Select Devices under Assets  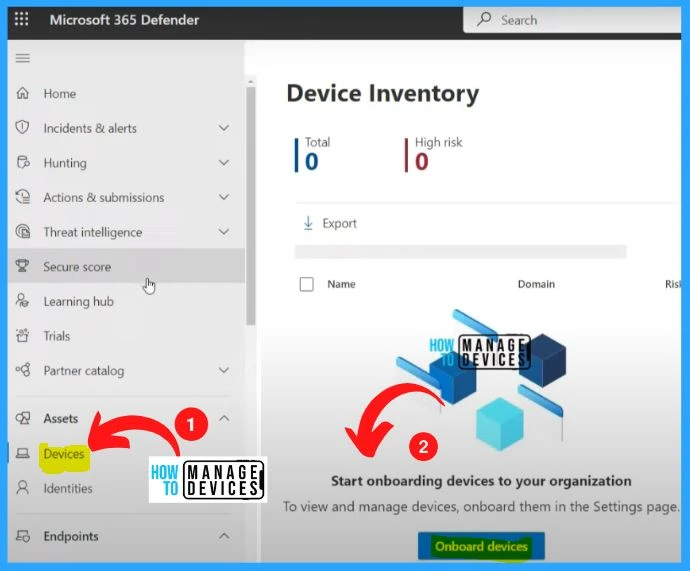click(64, 454)
